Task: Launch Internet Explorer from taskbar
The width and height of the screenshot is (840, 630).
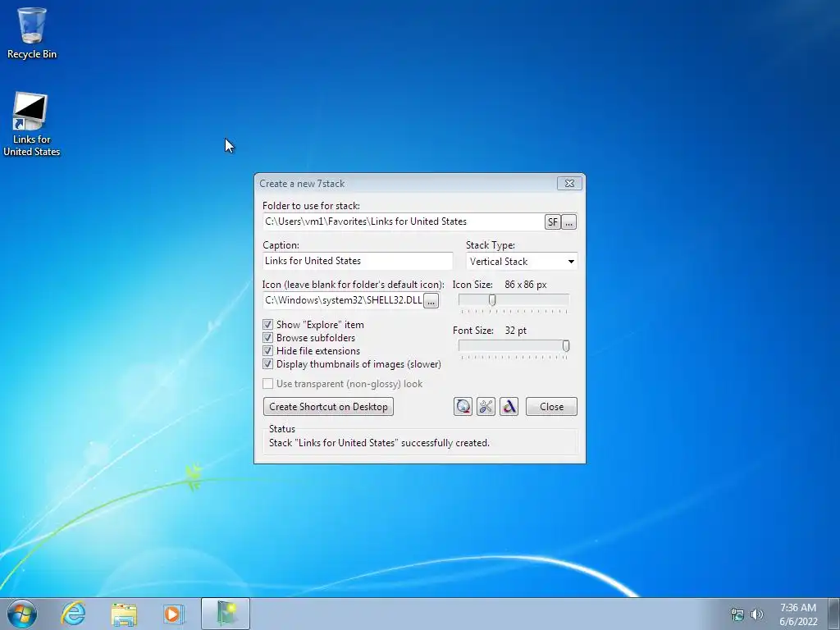Action: pos(73,614)
